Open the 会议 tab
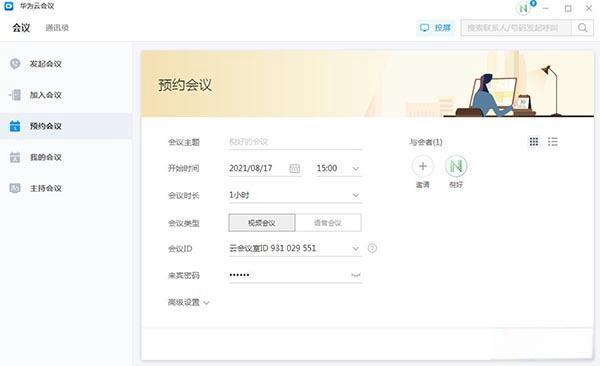This screenshot has height=366, width=600. [21, 28]
